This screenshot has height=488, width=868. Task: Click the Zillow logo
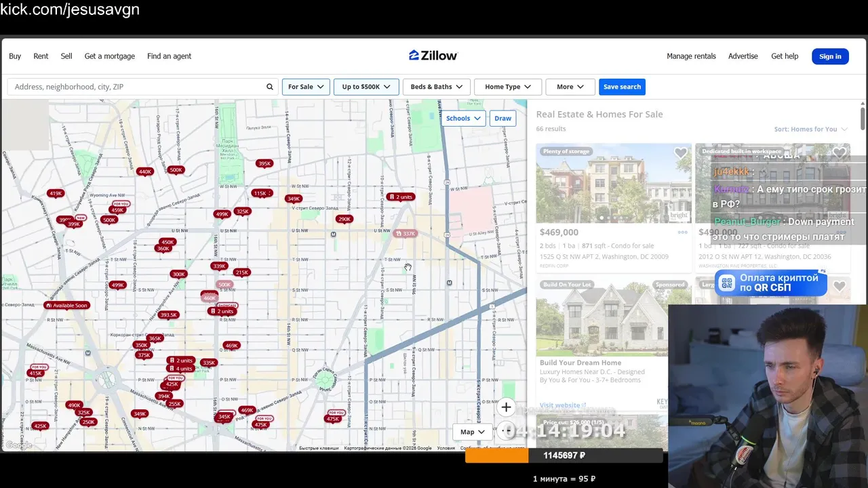pyautogui.click(x=433, y=56)
